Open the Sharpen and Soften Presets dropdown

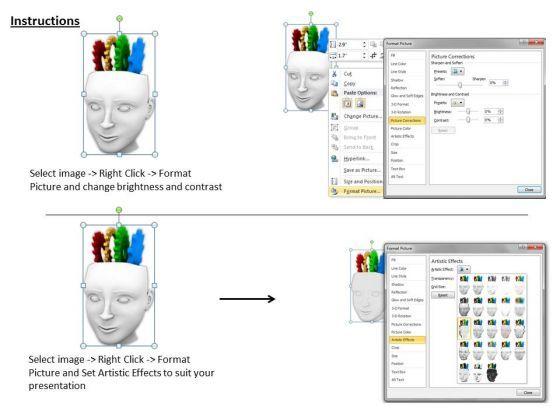coord(458,71)
